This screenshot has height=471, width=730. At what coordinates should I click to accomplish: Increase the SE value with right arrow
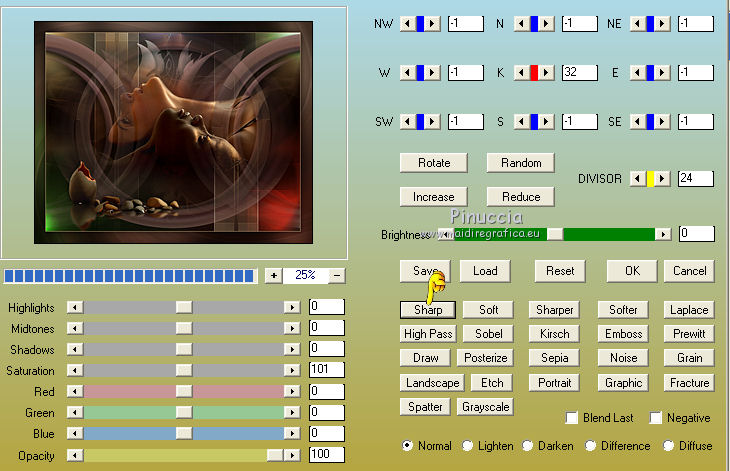662,121
